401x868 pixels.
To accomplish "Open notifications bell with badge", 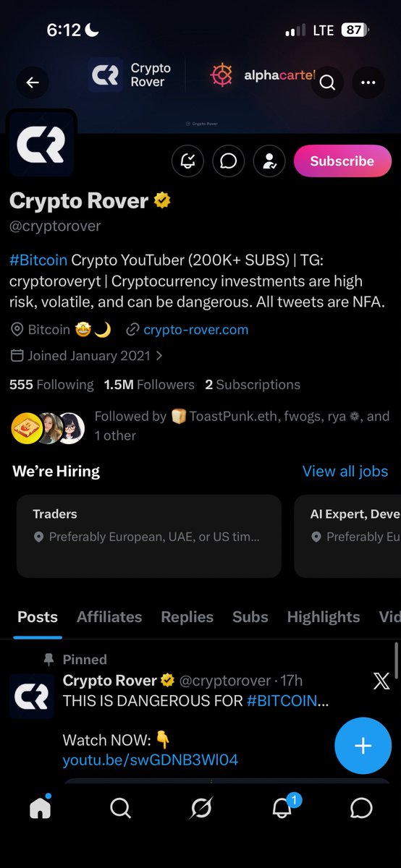I will click(282, 807).
